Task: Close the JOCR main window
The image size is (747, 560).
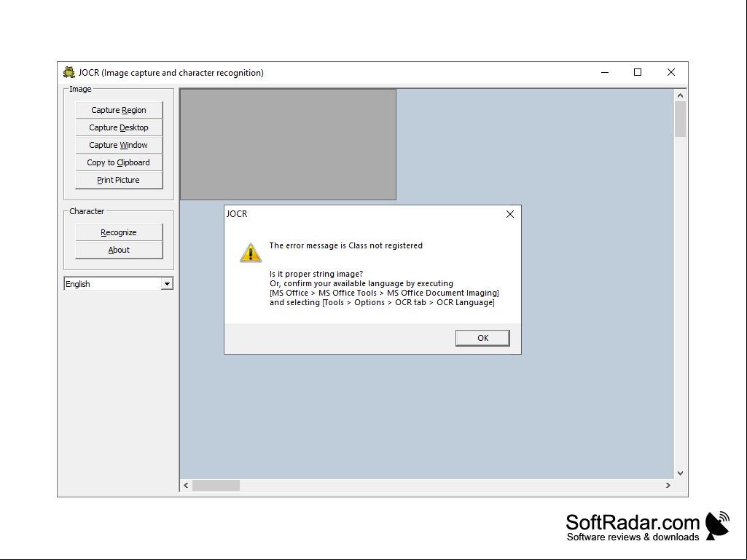Action: coord(670,72)
